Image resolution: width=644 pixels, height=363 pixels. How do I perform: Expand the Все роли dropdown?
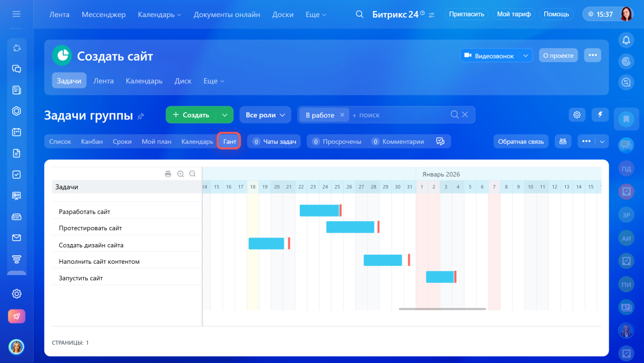click(x=265, y=115)
